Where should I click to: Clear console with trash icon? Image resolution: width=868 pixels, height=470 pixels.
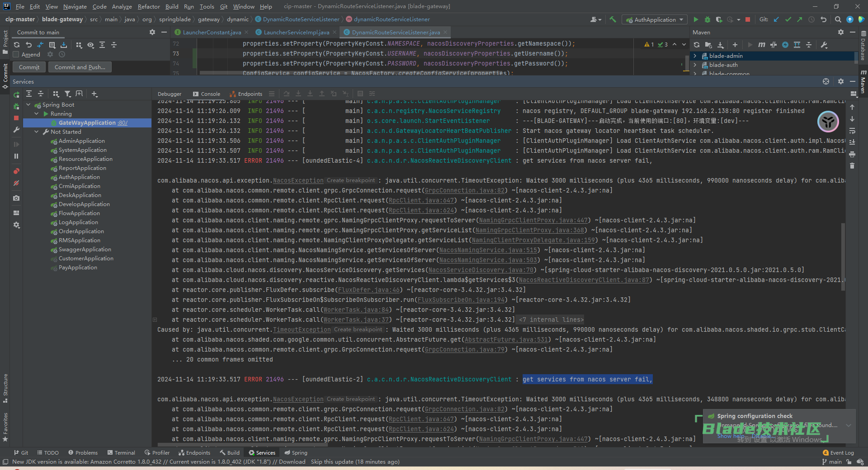tap(852, 166)
